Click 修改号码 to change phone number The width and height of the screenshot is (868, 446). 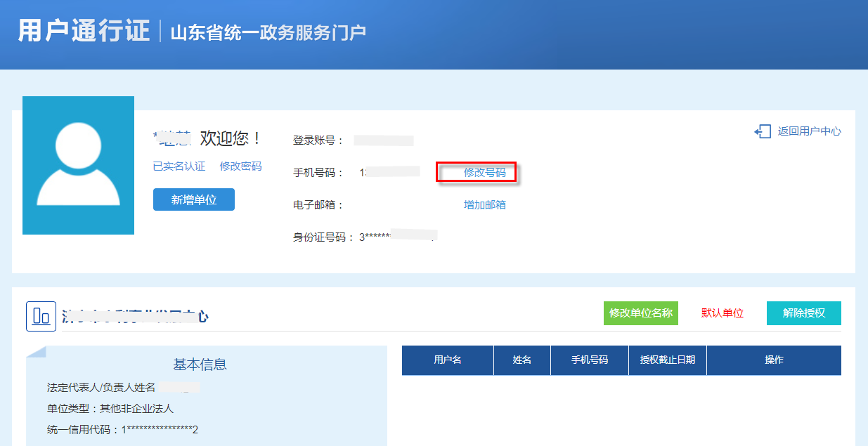click(x=484, y=172)
